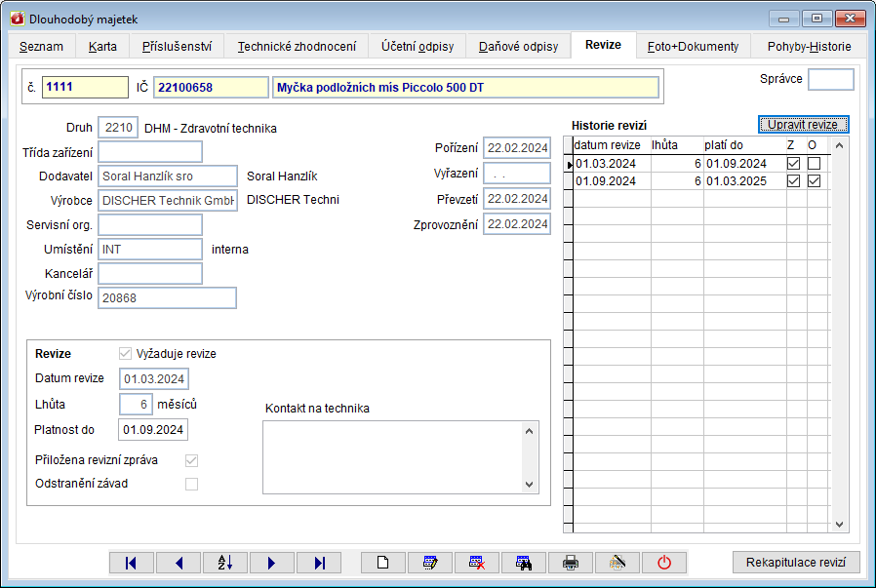This screenshot has height=588, width=876.
Task: Open the Karta tab
Action: click(x=102, y=47)
